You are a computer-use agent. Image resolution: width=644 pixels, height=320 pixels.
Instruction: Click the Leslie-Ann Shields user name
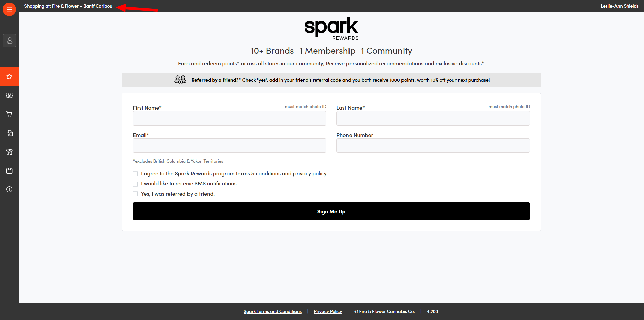[x=620, y=6]
